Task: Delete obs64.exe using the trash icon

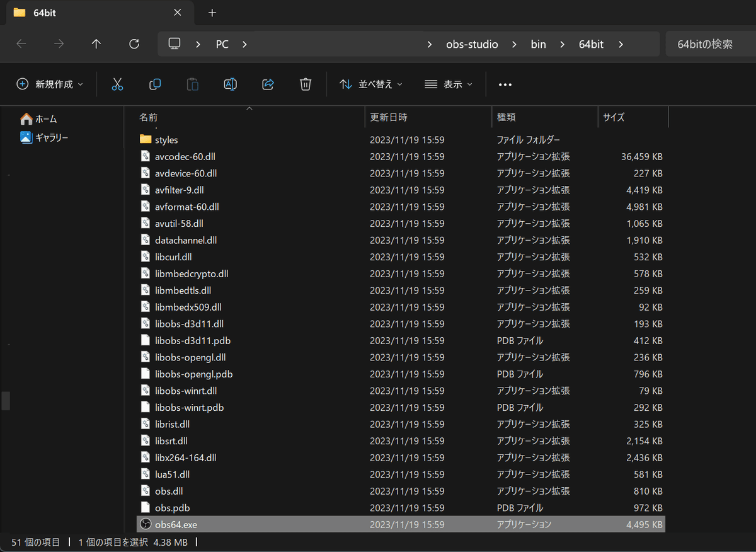Action: tap(306, 83)
